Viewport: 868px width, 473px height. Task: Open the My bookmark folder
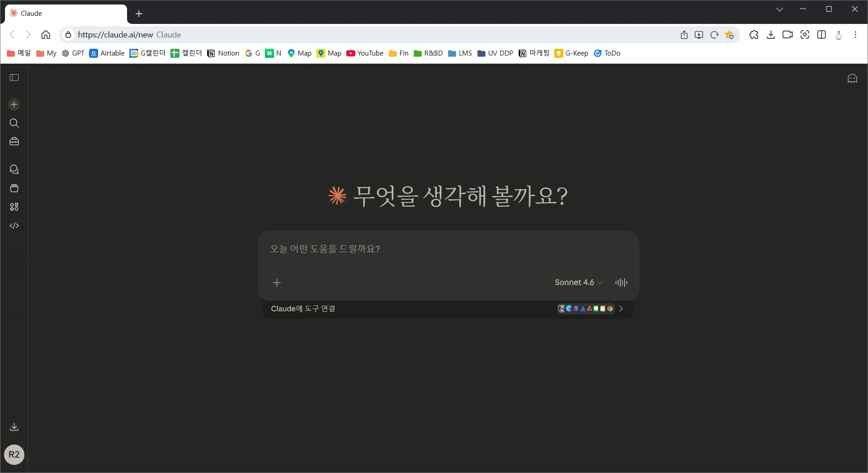[x=46, y=53]
